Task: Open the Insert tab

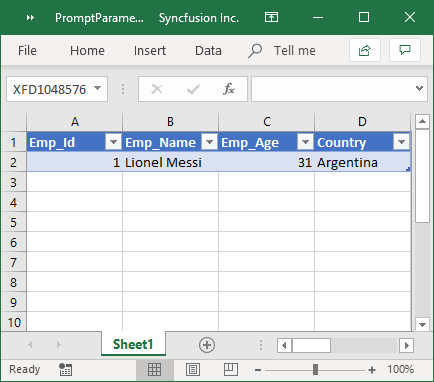Action: (x=150, y=51)
